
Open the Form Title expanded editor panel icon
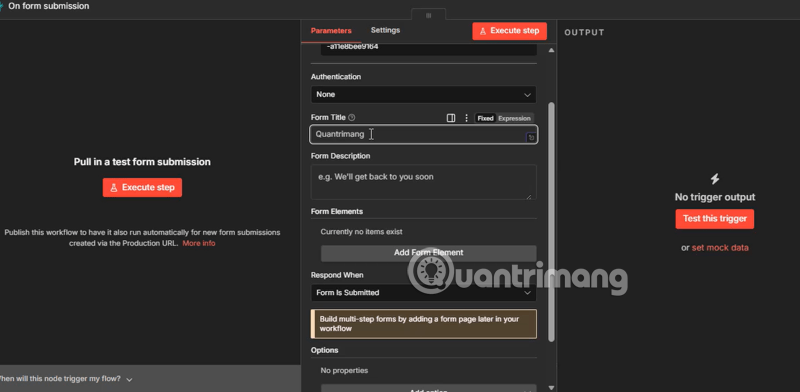[x=451, y=118]
